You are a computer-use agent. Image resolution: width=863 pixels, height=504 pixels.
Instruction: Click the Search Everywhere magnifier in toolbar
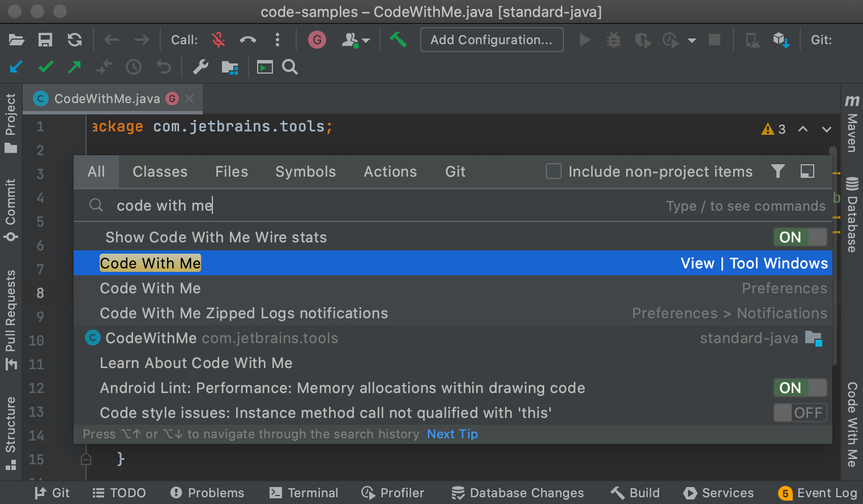click(290, 67)
